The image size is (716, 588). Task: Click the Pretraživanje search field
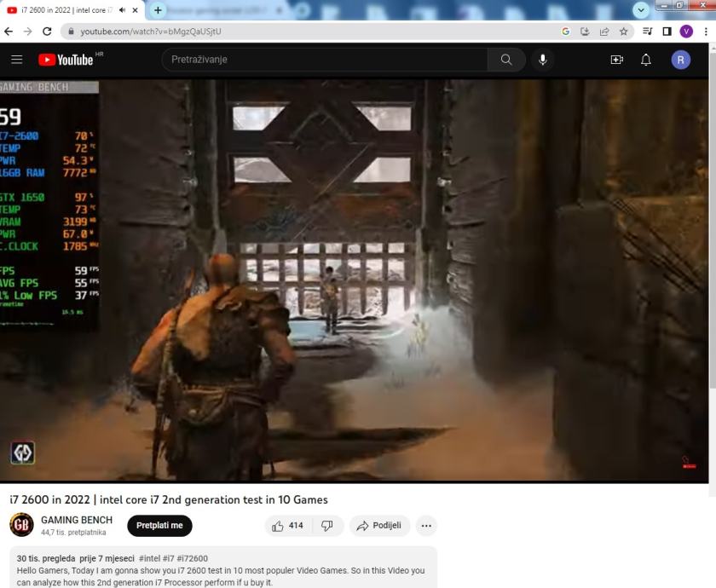[324, 60]
